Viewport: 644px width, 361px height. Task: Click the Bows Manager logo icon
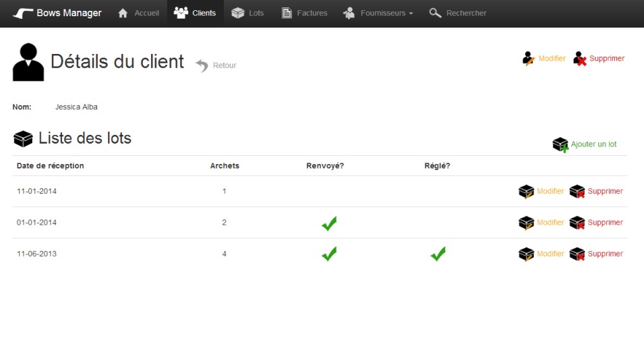pyautogui.click(x=23, y=13)
